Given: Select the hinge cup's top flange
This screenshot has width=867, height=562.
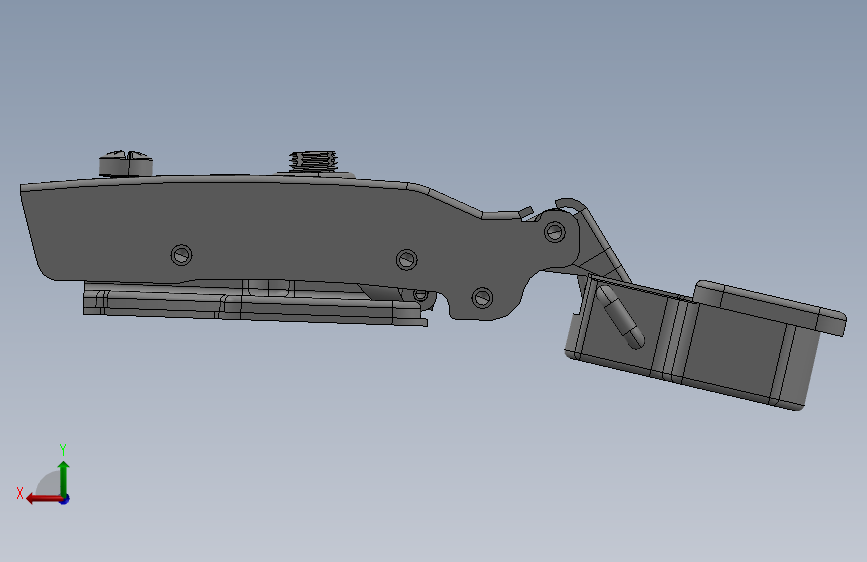Looking at the screenshot, I should pyautogui.click(x=770, y=308).
